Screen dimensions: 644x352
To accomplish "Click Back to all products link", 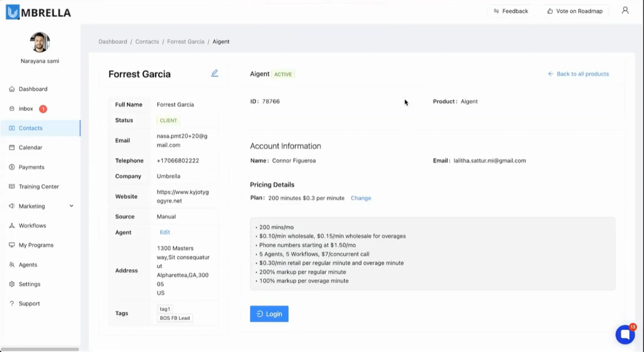I will pos(578,74).
